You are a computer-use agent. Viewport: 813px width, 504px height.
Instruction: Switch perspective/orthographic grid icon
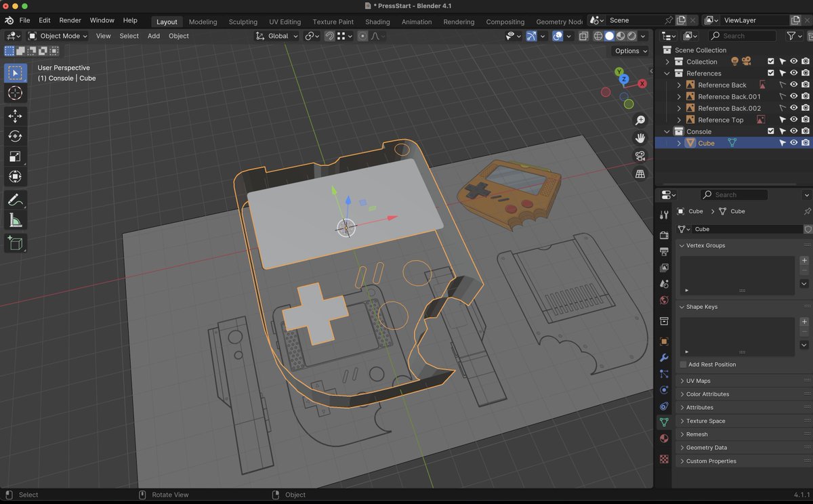640,173
